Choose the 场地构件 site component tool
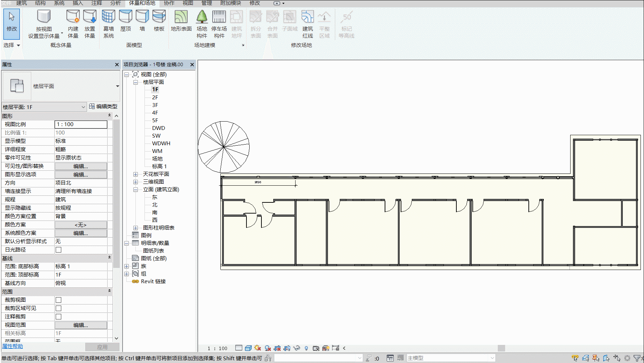This screenshot has height=363, width=644. tap(202, 24)
